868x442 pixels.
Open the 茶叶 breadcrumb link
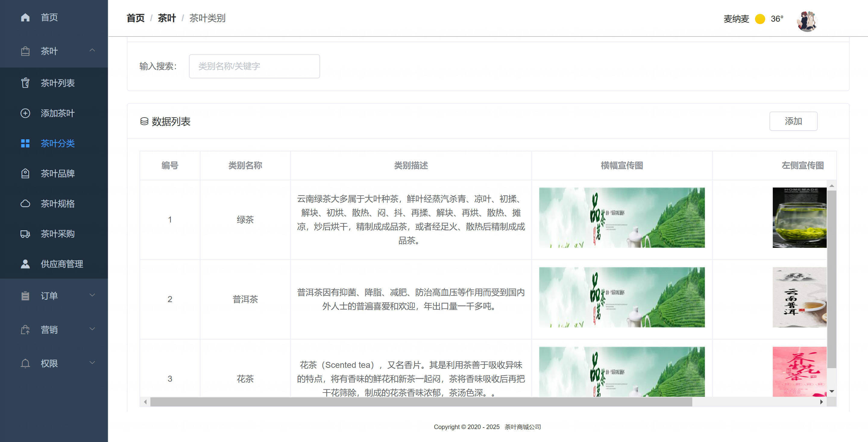[x=167, y=18]
